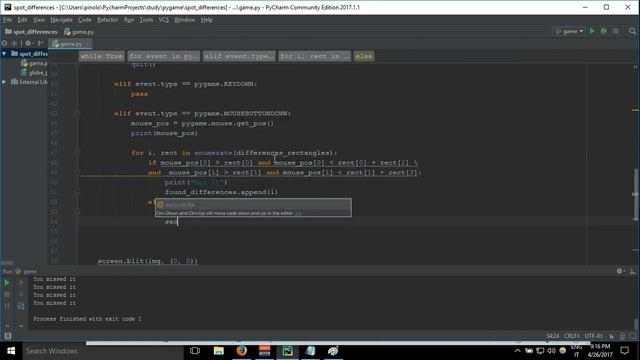Open the VCS menu

(163, 20)
